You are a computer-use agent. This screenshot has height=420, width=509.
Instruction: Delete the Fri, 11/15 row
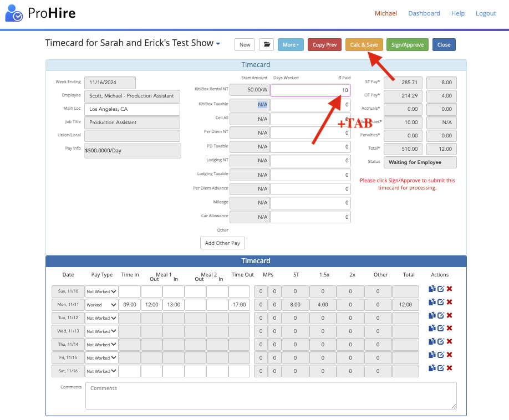449,355
